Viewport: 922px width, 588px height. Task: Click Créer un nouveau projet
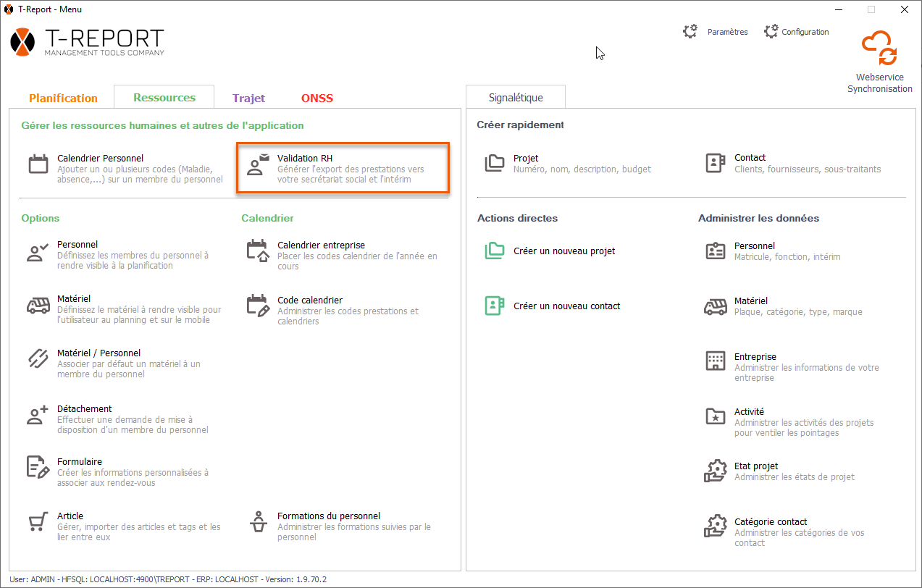(x=563, y=251)
